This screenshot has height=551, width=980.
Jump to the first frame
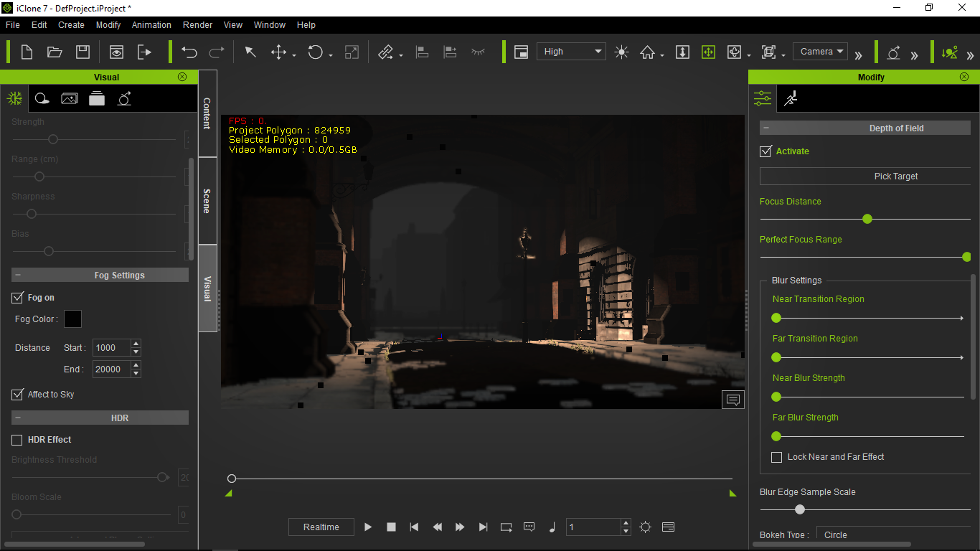click(414, 527)
